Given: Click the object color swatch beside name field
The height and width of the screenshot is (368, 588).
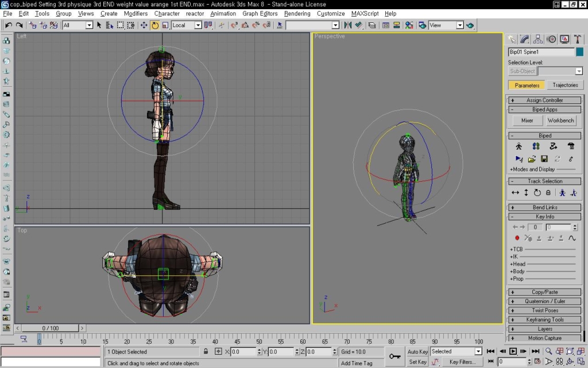Looking at the screenshot, I should (x=579, y=52).
